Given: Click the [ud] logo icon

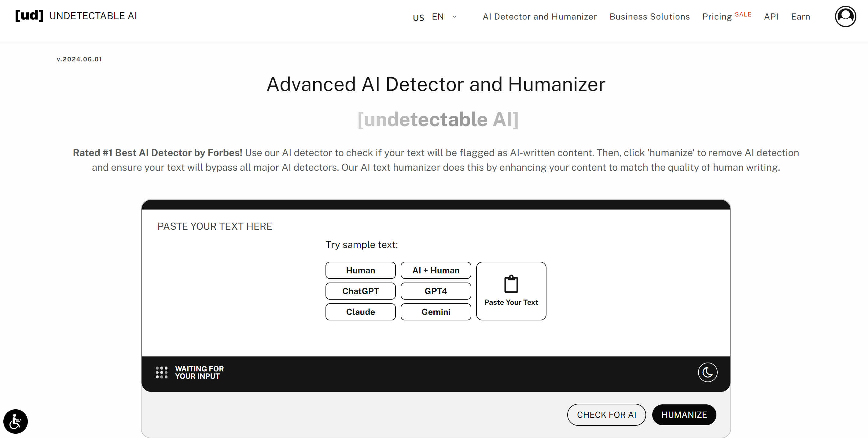Looking at the screenshot, I should pyautogui.click(x=29, y=16).
